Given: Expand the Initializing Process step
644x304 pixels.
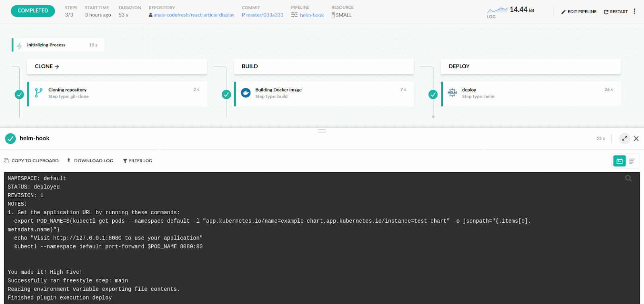Looking at the screenshot, I should coord(58,45).
